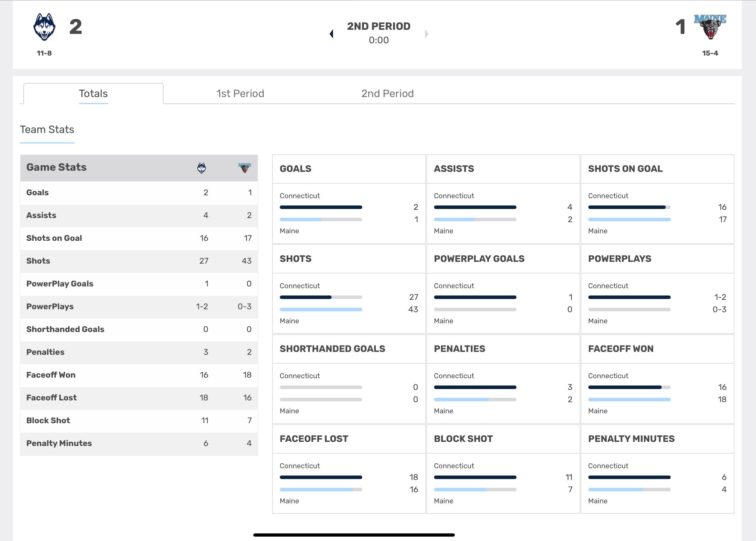Click the SHOTS card title
756x541 pixels.
[x=295, y=259]
